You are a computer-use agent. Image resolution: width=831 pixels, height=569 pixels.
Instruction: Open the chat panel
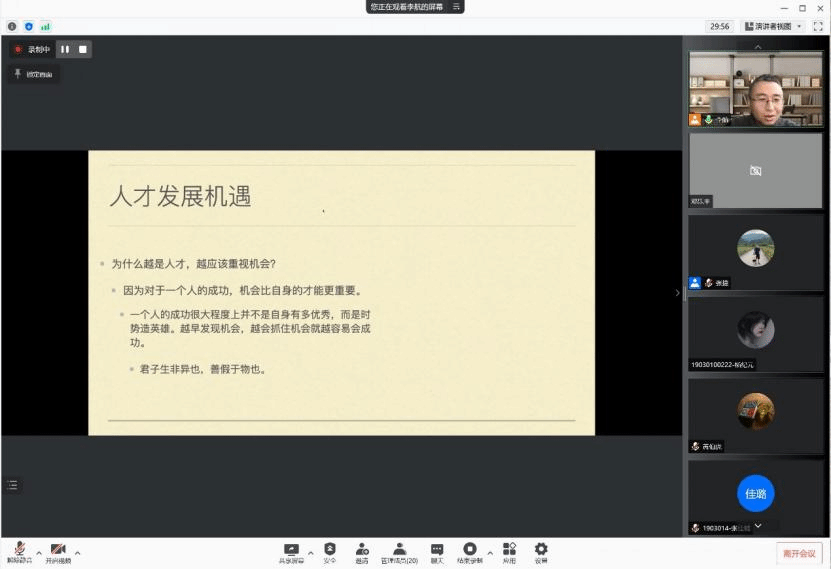pyautogui.click(x=437, y=551)
